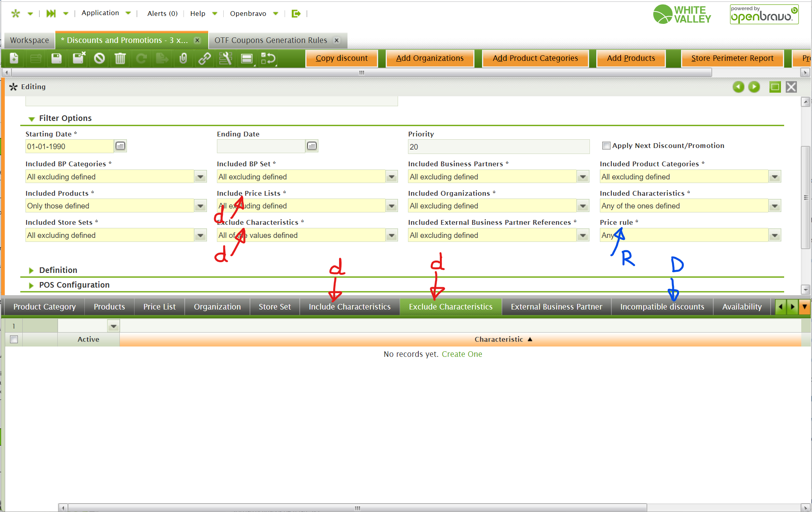
Task: Click the save record disk icon
Action: coord(57,58)
